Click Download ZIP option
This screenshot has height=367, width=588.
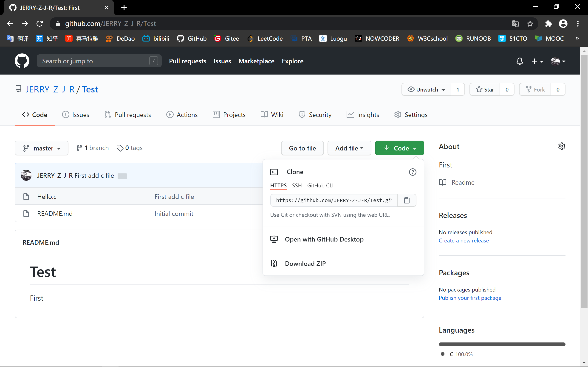click(305, 264)
